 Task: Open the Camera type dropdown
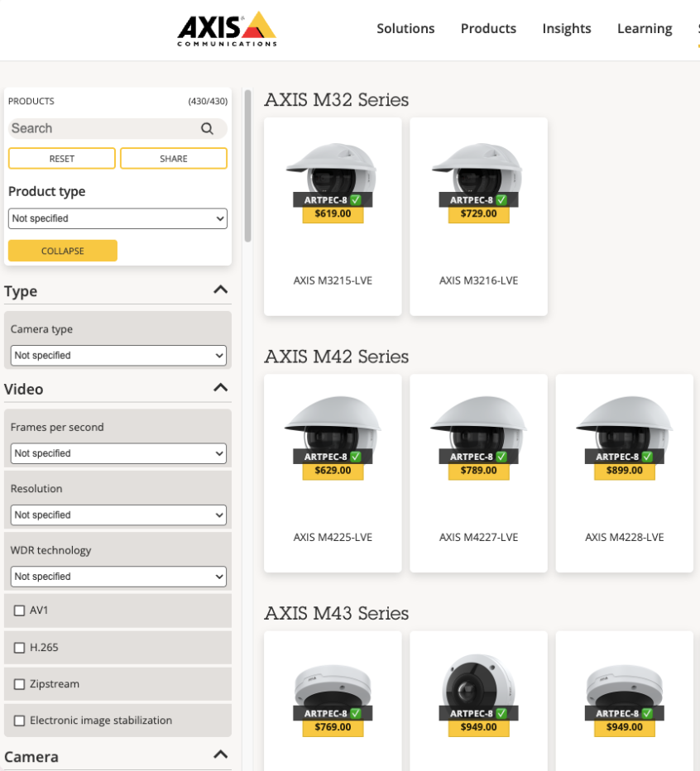click(118, 355)
